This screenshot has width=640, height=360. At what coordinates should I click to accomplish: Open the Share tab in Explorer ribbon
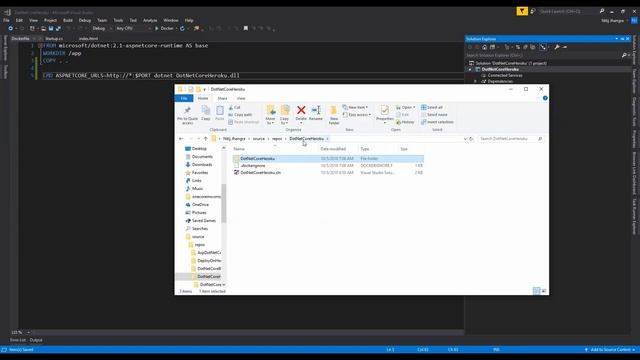tap(222, 98)
